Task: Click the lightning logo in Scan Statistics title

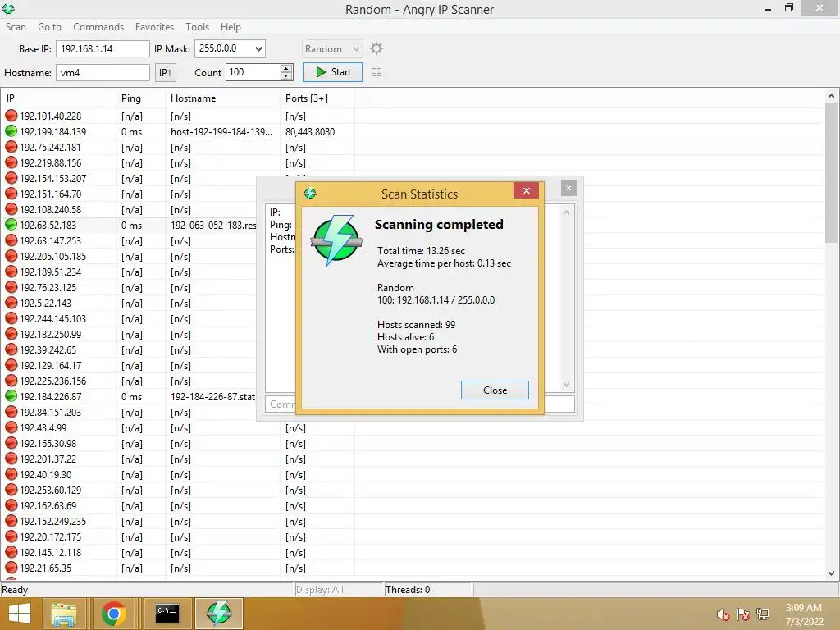Action: click(309, 194)
